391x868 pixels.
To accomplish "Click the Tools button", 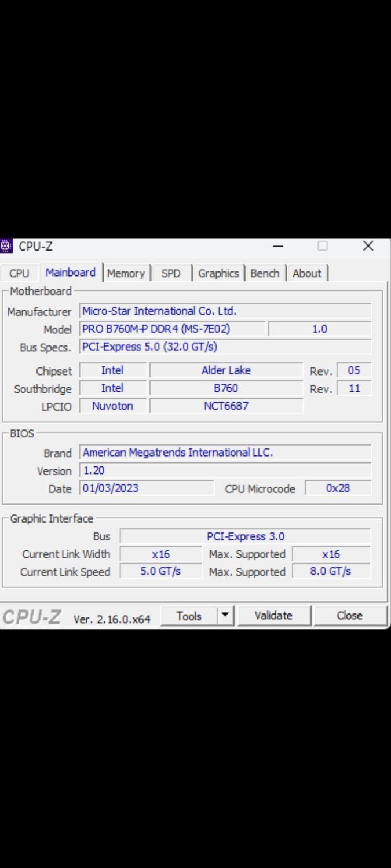I will coord(189,616).
